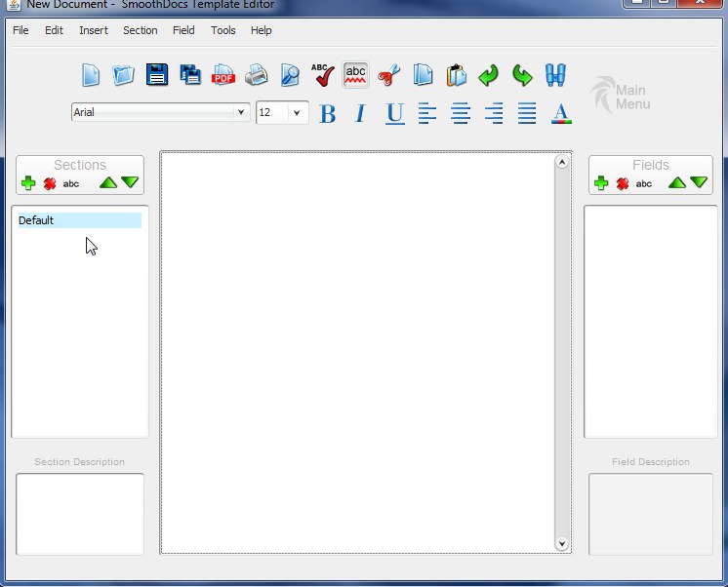Viewport: 728px width, 587px height.
Task: Click the empty Fields list panel
Action: pyautogui.click(x=651, y=322)
